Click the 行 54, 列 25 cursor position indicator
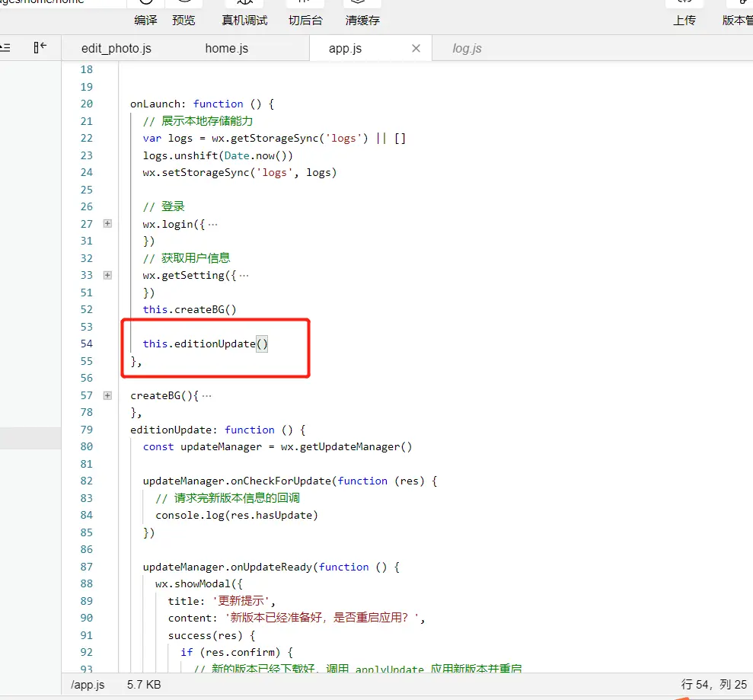 [x=713, y=685]
